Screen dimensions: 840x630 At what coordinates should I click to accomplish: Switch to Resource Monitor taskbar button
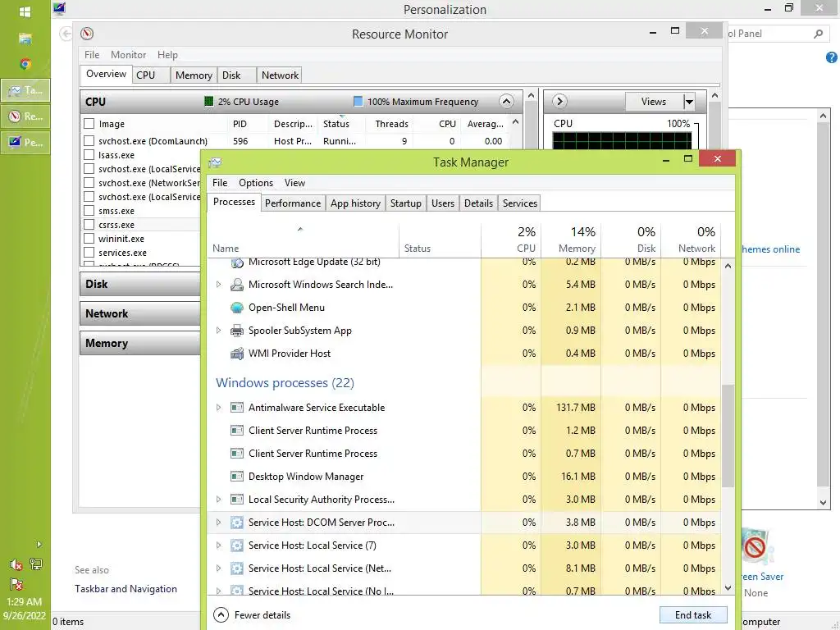coord(25,116)
